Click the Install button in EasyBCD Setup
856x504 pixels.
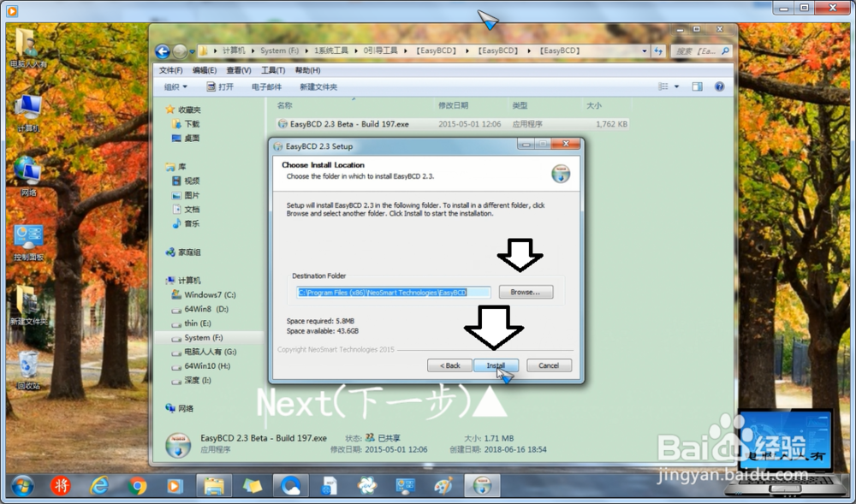tap(496, 365)
